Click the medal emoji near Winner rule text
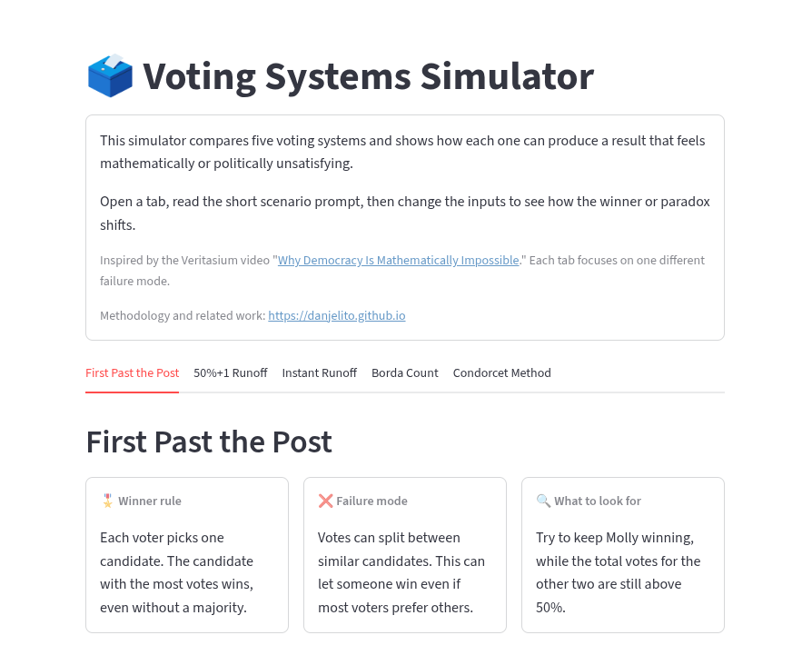 click(106, 500)
